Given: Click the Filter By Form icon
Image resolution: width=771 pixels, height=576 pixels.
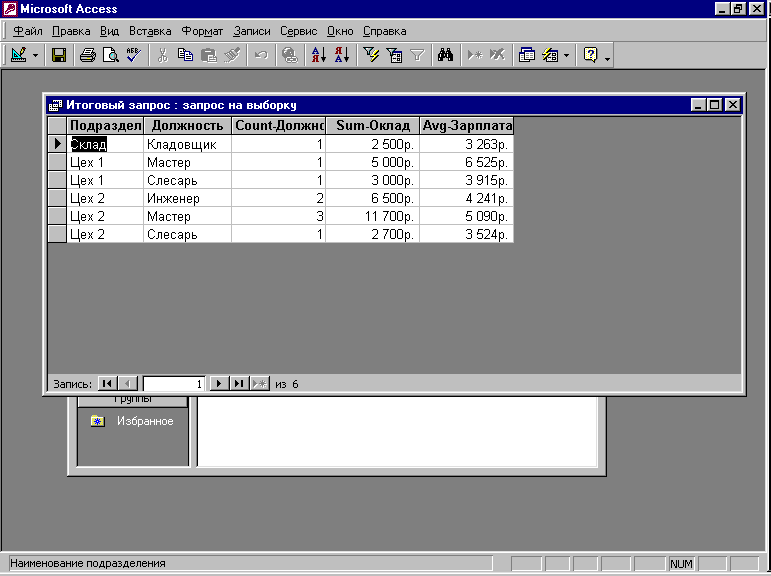Looking at the screenshot, I should pos(394,55).
